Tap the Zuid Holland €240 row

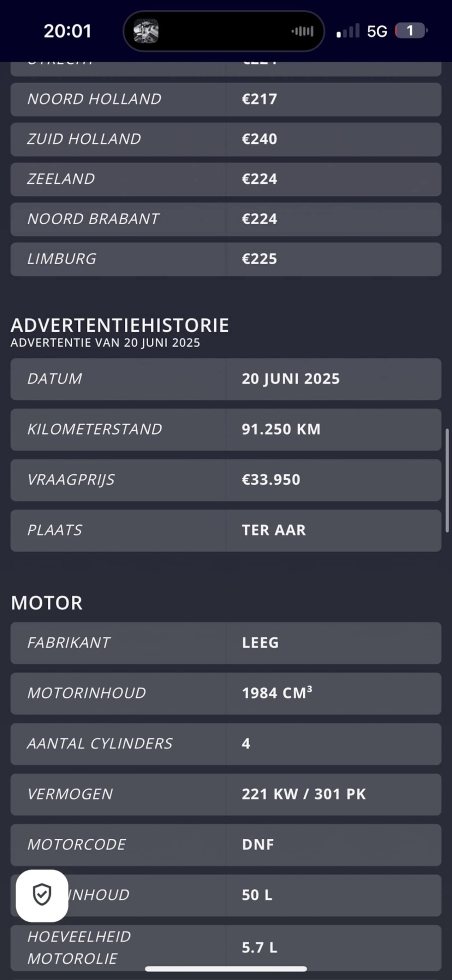coord(226,139)
